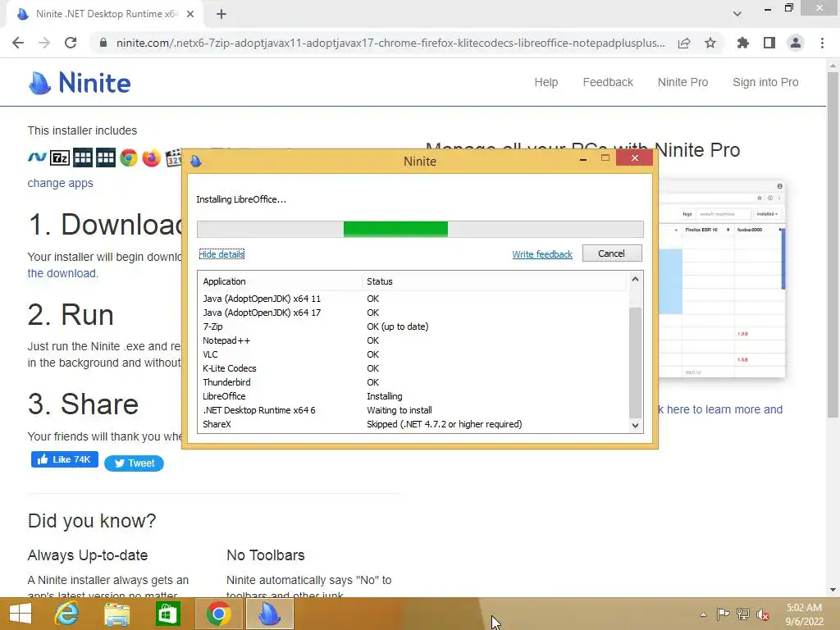
Task: Open Windows Start button
Action: click(x=21, y=614)
